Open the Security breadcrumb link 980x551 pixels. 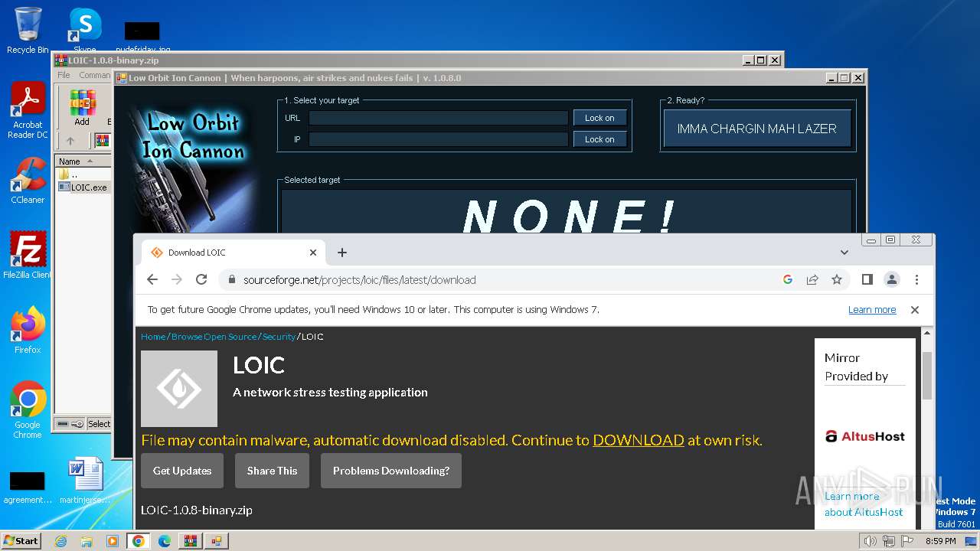coord(279,337)
